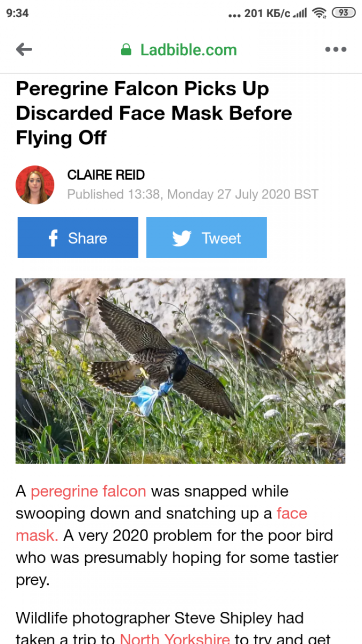Open the 'North Yorkshire' link
Image resolution: width=362 pixels, height=644 pixels.
[175, 637]
